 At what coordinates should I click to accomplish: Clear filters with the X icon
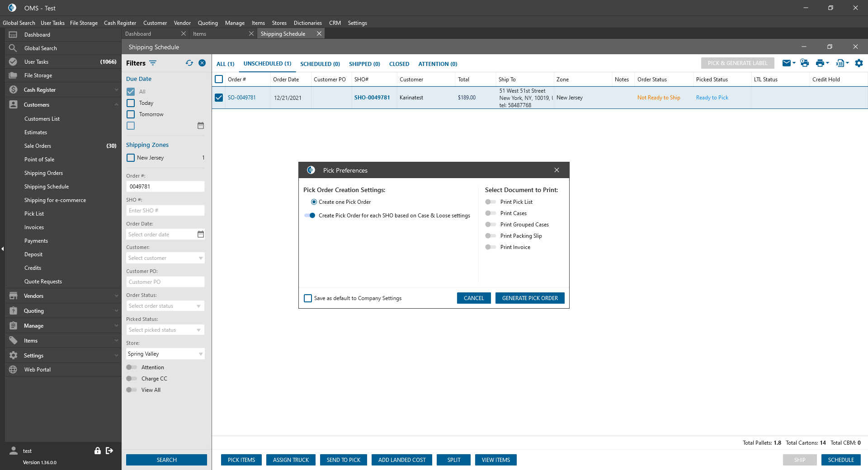coord(202,63)
